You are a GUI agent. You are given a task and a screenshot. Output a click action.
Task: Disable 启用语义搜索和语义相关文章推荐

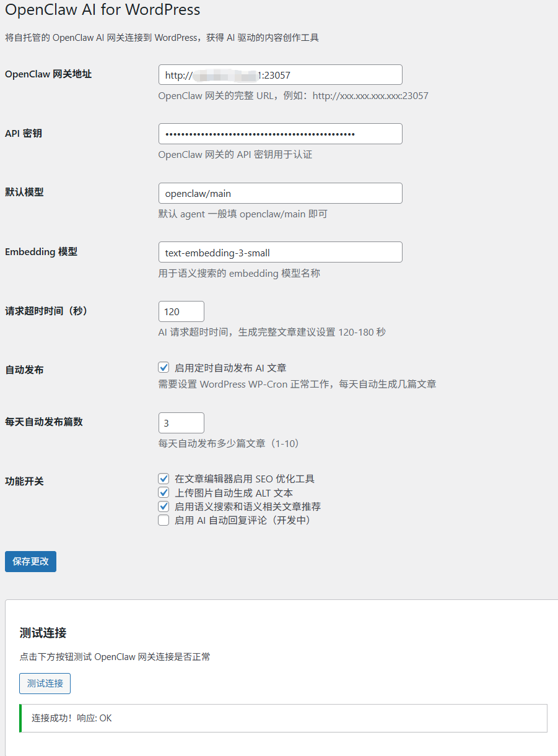click(163, 506)
